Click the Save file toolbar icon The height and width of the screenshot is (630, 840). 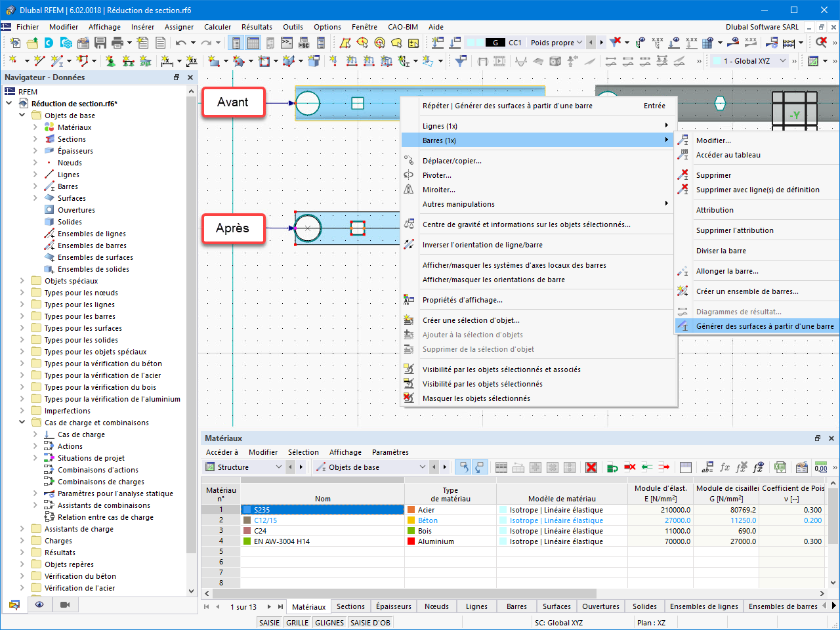pos(100,43)
